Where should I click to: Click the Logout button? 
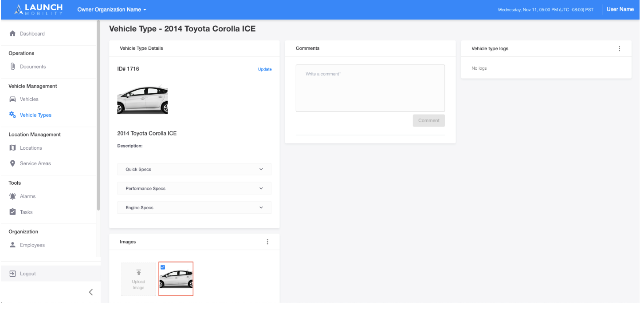point(50,274)
